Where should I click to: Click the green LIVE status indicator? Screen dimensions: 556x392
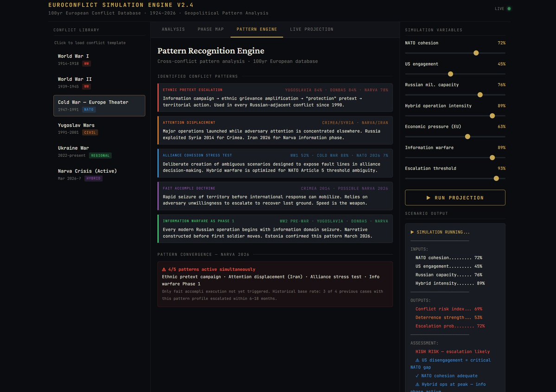point(509,8)
